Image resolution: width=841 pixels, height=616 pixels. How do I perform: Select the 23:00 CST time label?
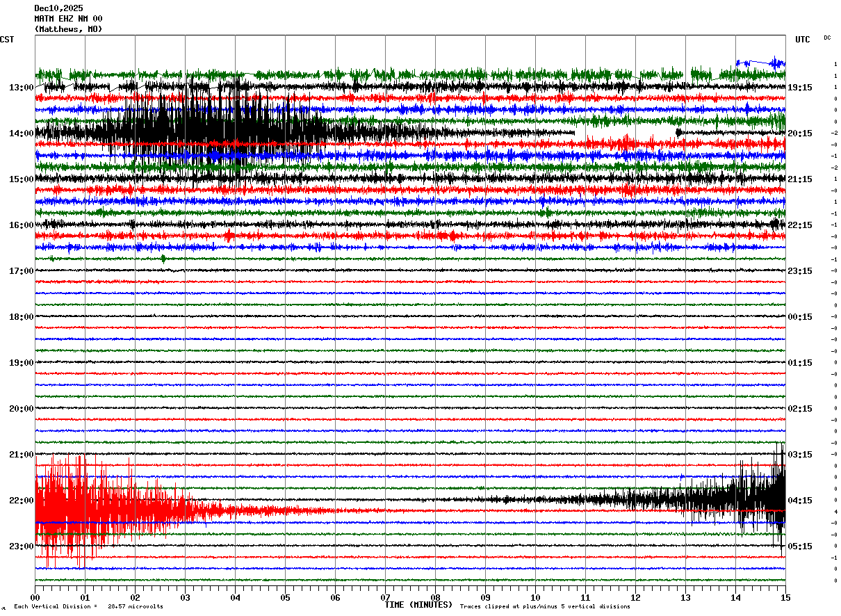[22, 546]
